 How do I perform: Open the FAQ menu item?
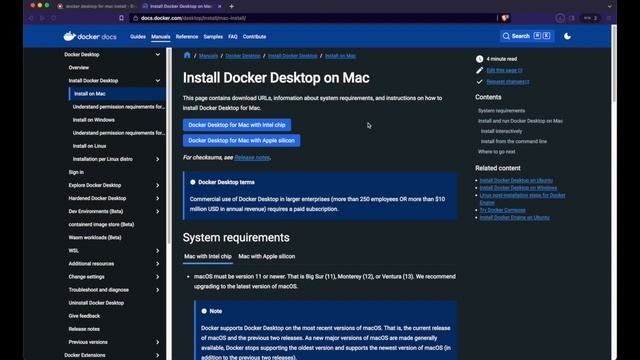pos(233,37)
